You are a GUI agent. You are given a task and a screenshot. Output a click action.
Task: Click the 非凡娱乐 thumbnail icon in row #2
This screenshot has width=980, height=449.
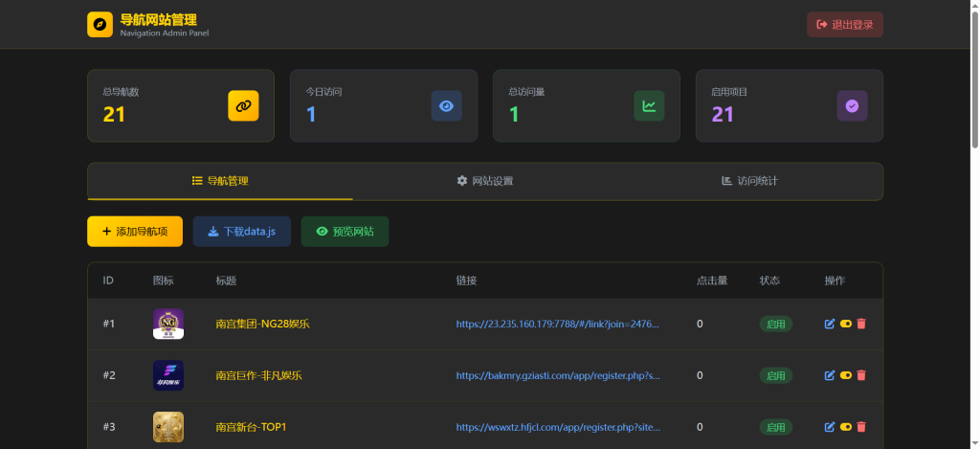point(168,375)
